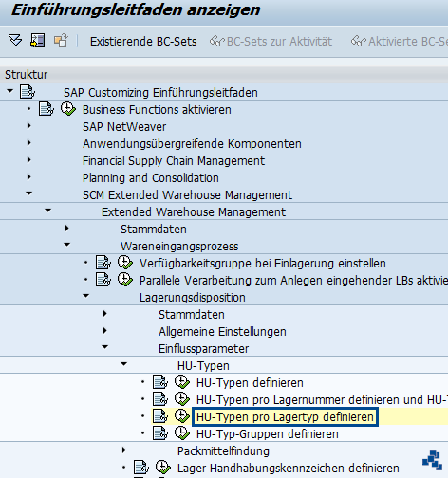Select the HU-Typen folder label
This screenshot has width=448, height=478.
[x=203, y=366]
